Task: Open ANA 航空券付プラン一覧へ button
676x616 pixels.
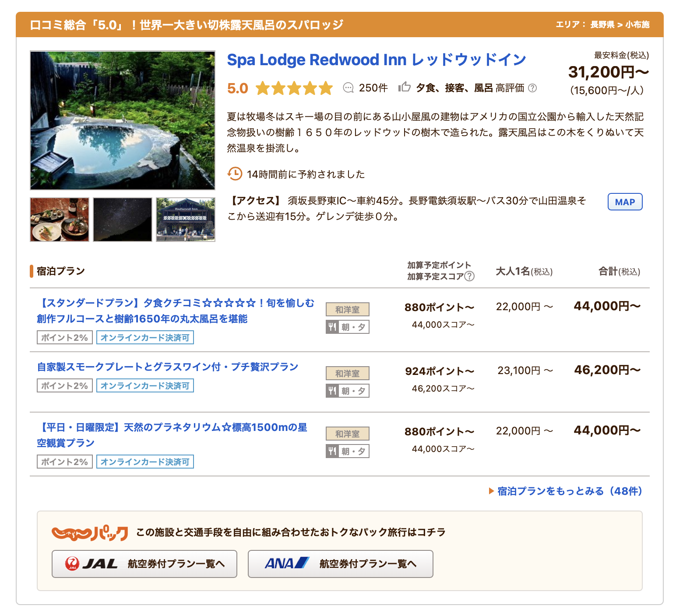Action: click(340, 563)
